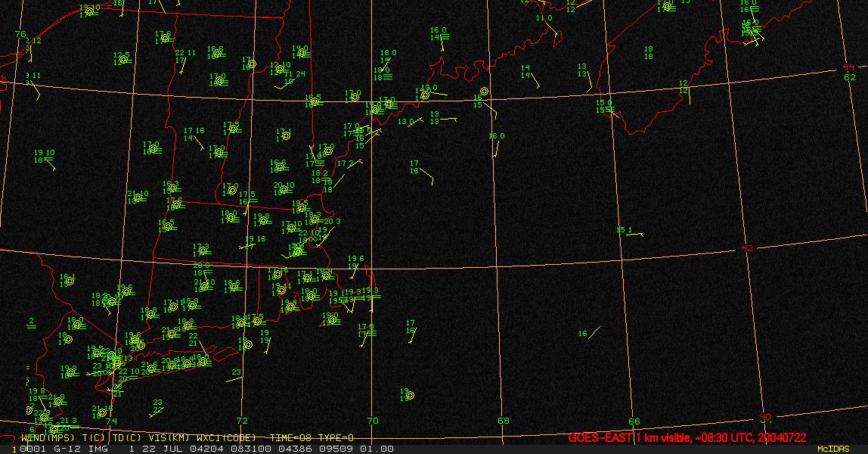
Task: Click the green 76 longitude label
Action: point(20,34)
